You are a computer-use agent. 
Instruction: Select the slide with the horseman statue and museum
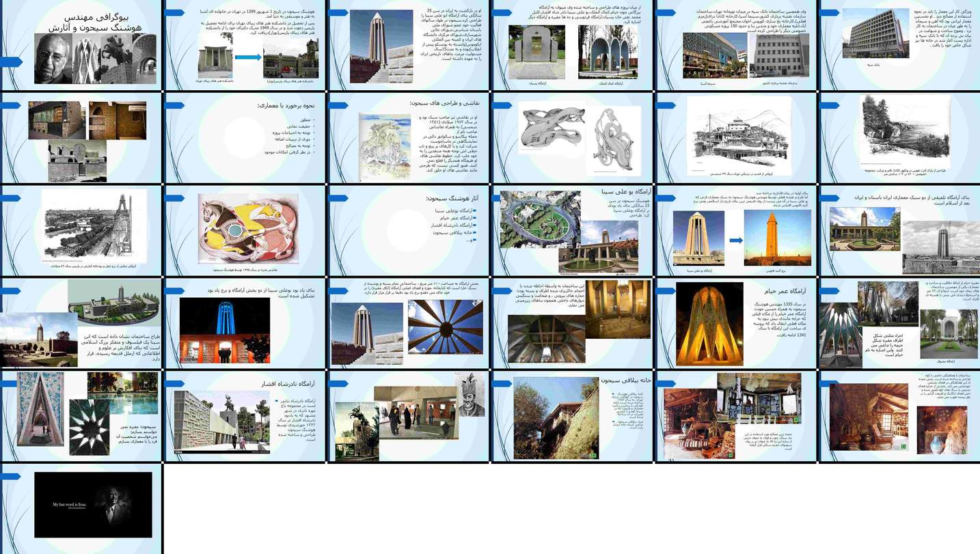pyautogui.click(x=409, y=417)
